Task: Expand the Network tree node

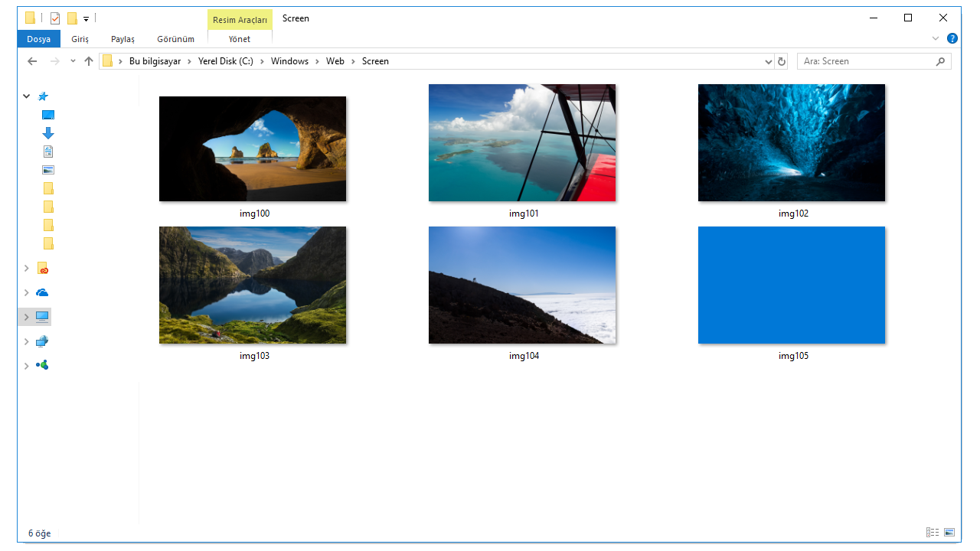Action: 27,341
